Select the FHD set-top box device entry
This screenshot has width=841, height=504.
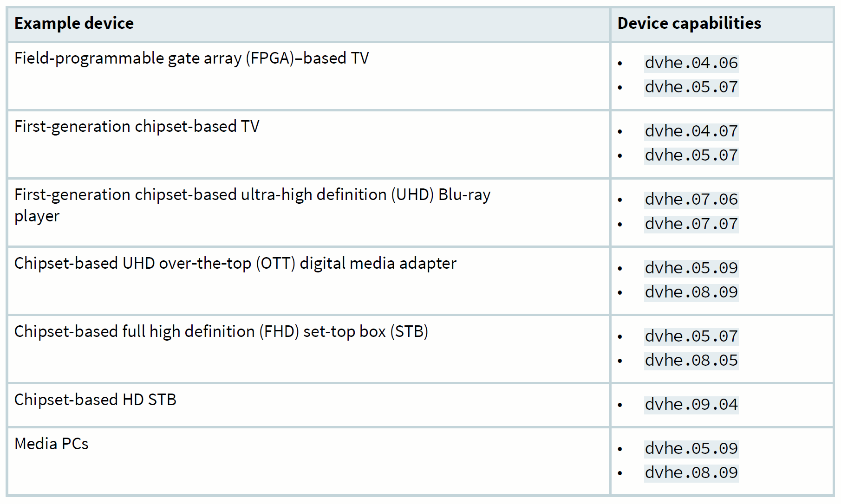(221, 332)
